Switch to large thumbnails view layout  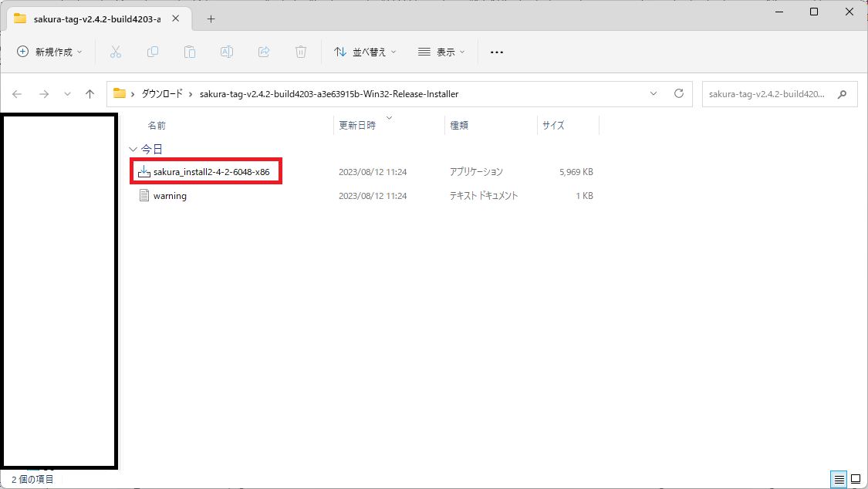(855, 479)
